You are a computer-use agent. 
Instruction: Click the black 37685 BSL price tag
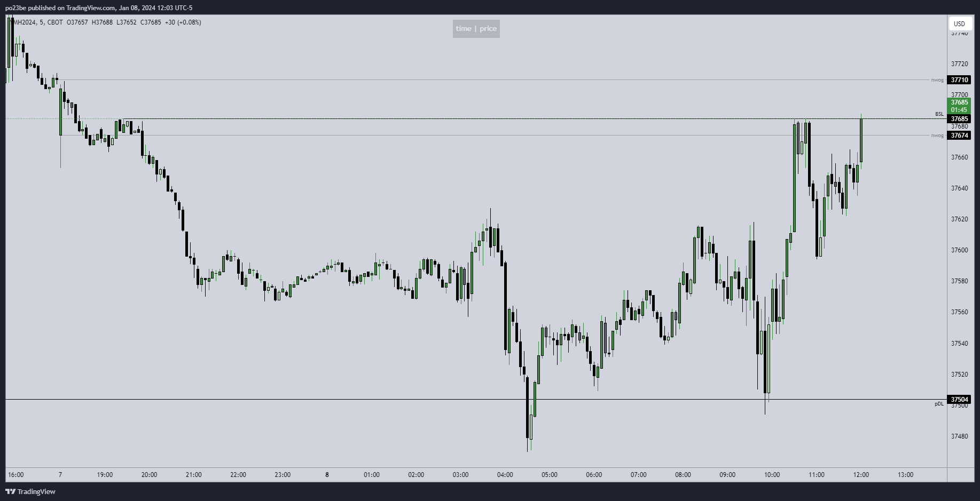pos(960,119)
